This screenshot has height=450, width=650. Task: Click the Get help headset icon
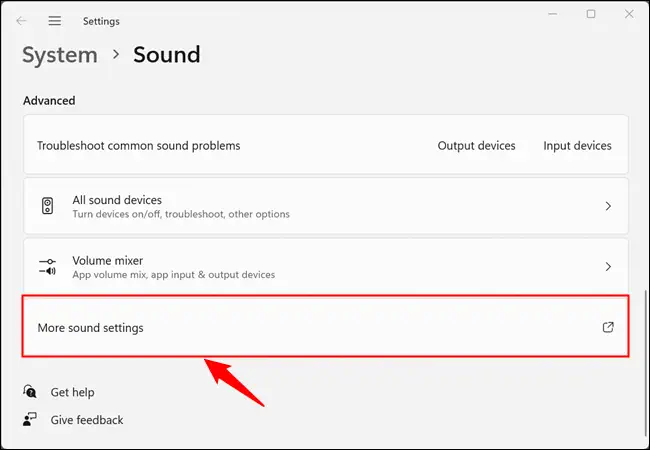pos(30,392)
